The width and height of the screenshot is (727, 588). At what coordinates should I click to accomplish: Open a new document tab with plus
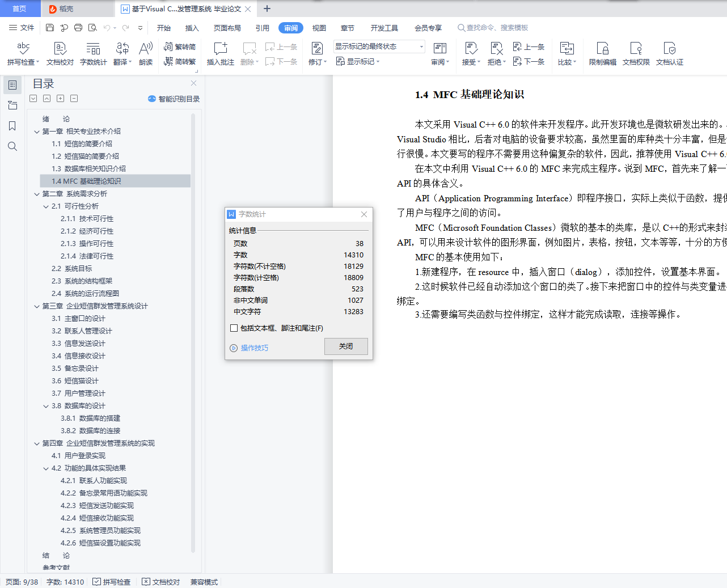[267, 9]
